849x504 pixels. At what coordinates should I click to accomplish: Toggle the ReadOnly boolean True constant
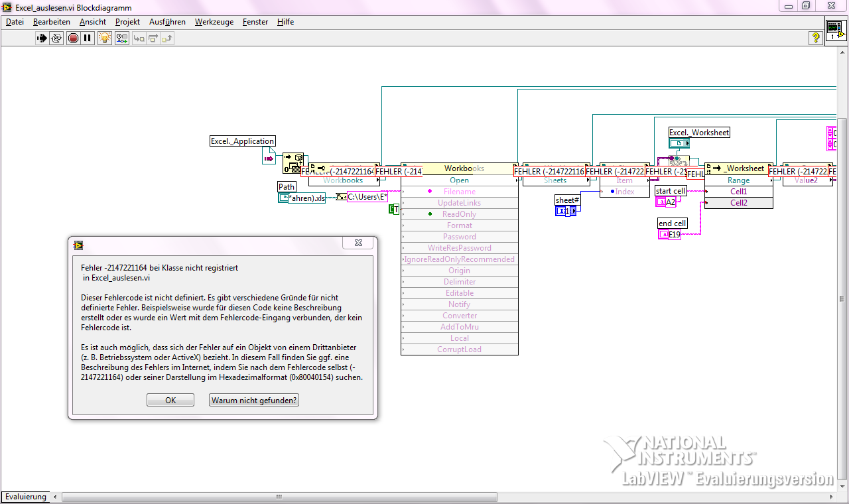tap(393, 210)
